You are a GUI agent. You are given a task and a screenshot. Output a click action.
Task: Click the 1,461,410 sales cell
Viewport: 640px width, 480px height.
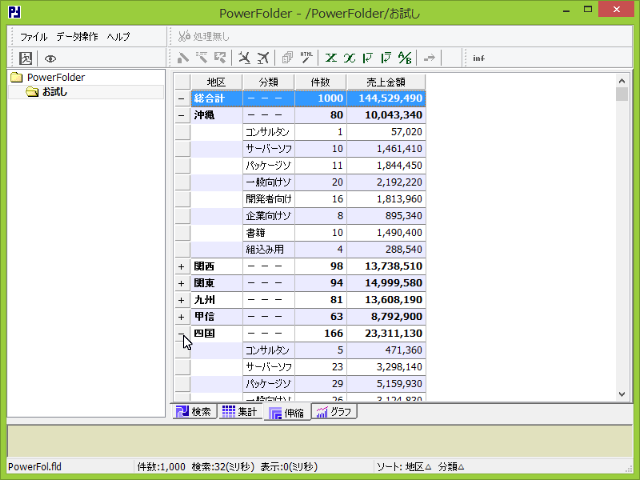tap(386, 149)
